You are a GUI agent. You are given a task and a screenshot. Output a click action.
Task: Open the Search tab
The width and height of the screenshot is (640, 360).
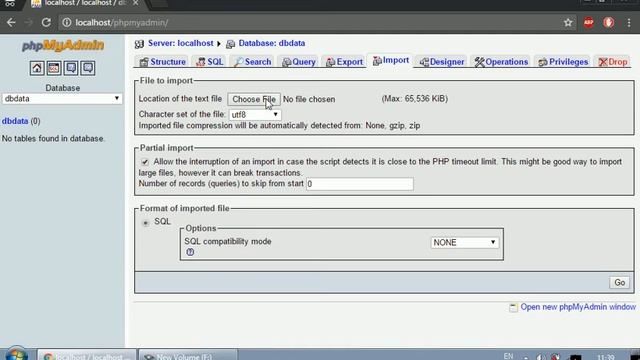click(x=253, y=62)
